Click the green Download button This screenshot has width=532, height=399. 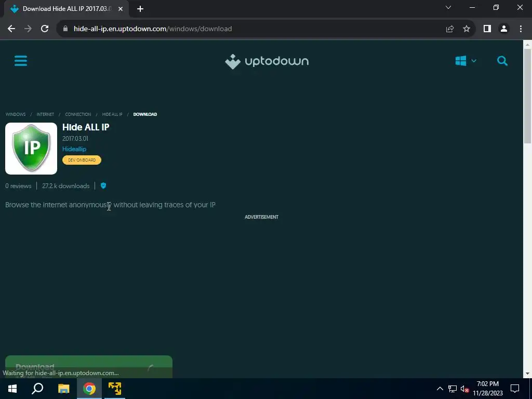89,367
